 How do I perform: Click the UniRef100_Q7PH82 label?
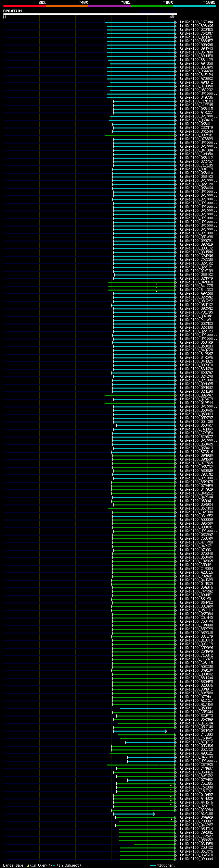coord(196,780)
